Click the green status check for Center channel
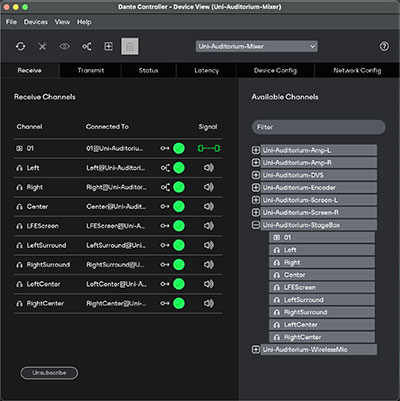400x401 pixels. pos(179,207)
